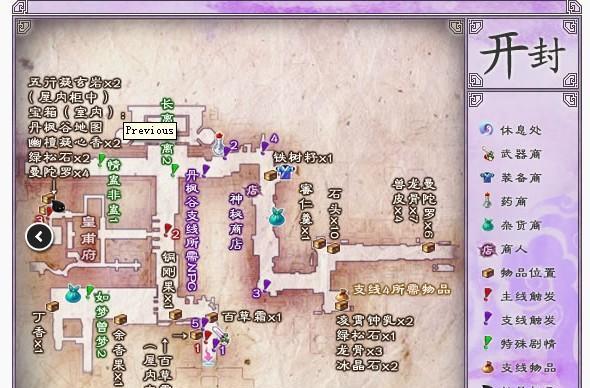This screenshot has width=590, height=388.
Task: Click red main quest marker 2 on map
Action: 168,230
